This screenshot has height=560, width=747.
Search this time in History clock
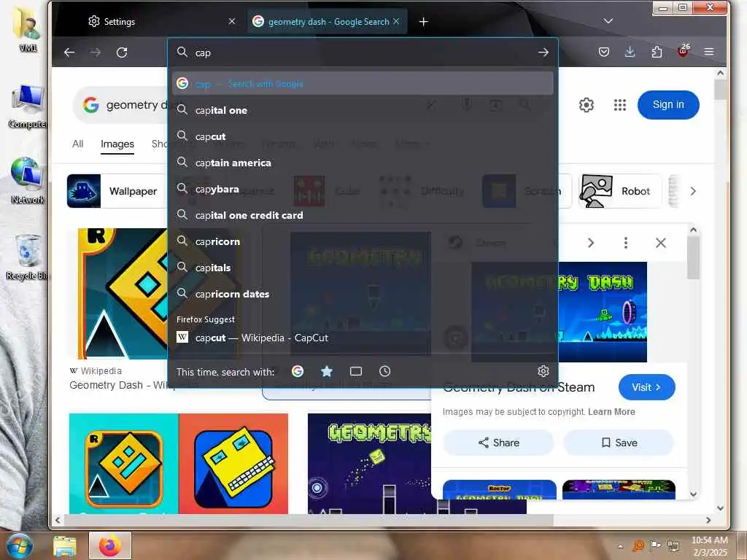point(385,371)
